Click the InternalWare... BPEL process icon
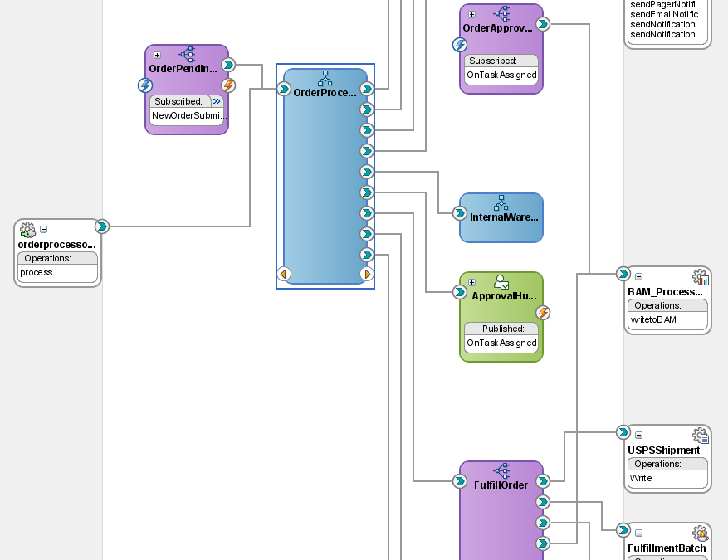728x560 pixels. [x=501, y=202]
